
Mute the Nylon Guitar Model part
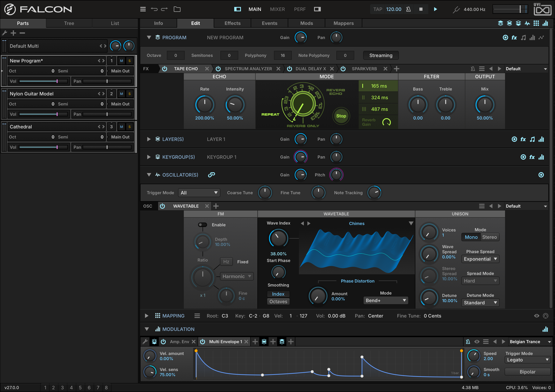pos(122,94)
